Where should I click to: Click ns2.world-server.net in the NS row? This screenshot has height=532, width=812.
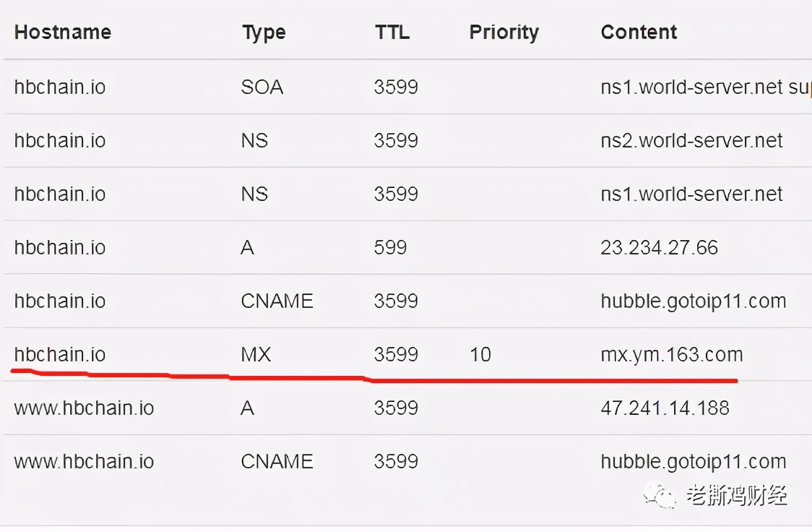click(x=692, y=140)
